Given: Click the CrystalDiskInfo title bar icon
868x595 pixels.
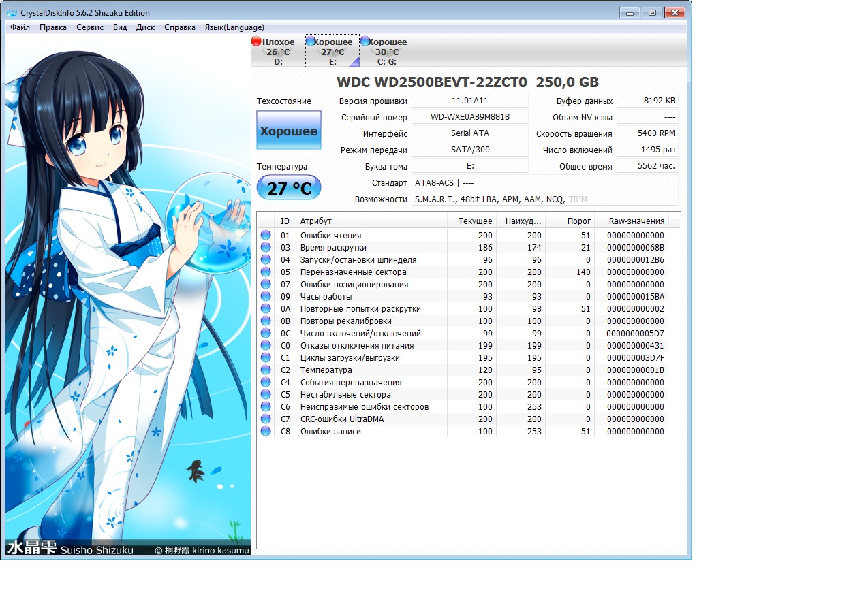Looking at the screenshot, I should (x=12, y=12).
